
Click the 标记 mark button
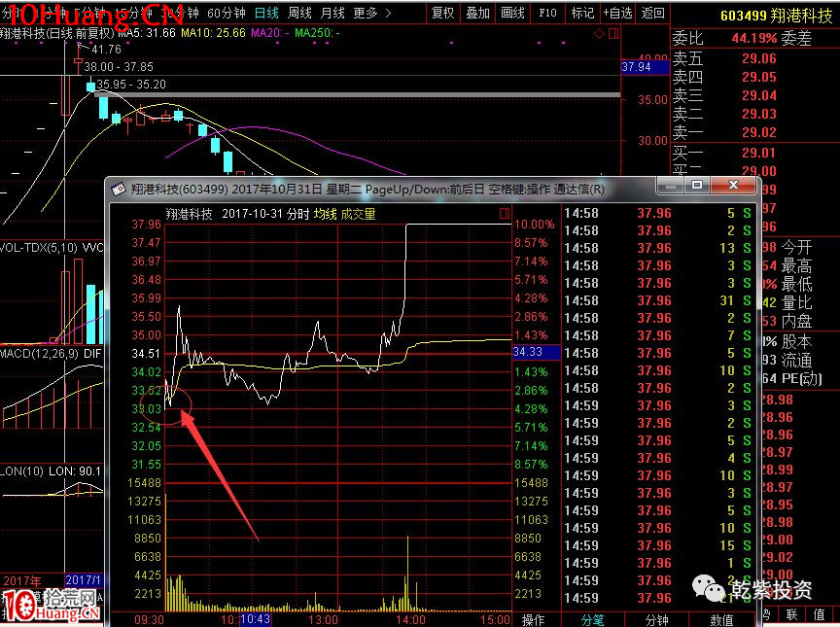tap(582, 13)
